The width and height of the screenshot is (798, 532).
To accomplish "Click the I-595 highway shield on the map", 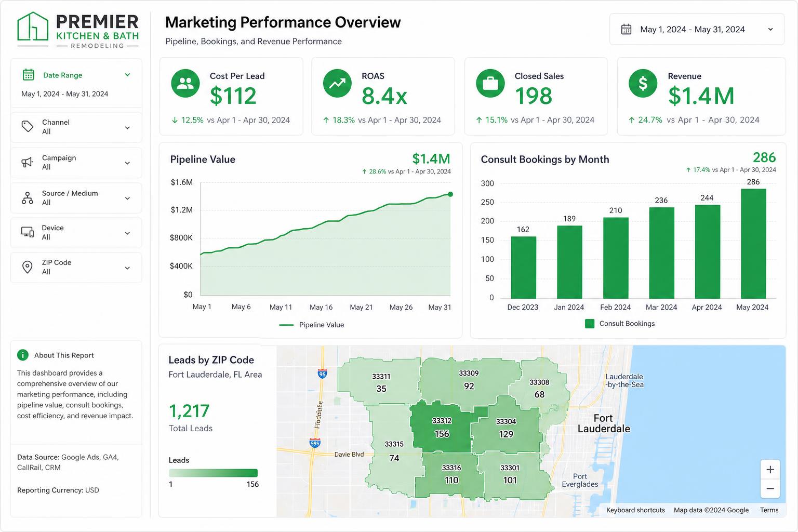I will pyautogui.click(x=315, y=443).
